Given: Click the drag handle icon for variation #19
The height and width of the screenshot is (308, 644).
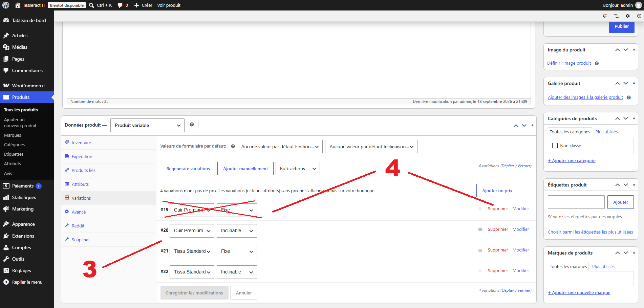Looking at the screenshot, I should pos(480,209).
